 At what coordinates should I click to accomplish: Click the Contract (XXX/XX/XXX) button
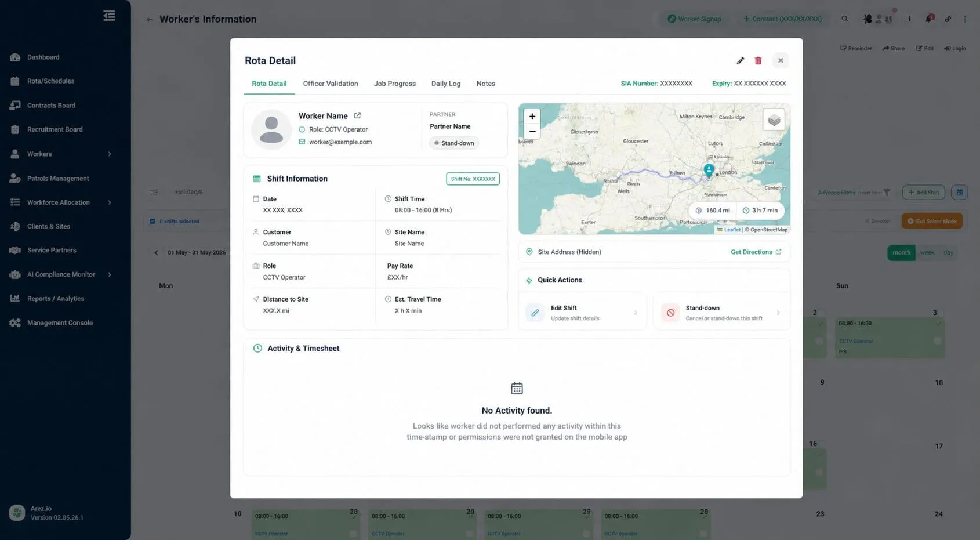[x=782, y=19]
